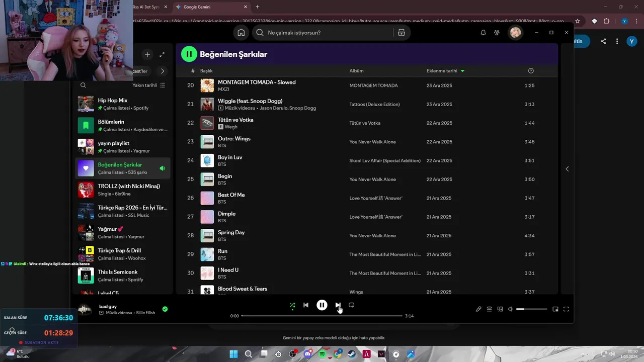Search in Your Library
The height and width of the screenshot is (362, 644).
tap(83, 85)
